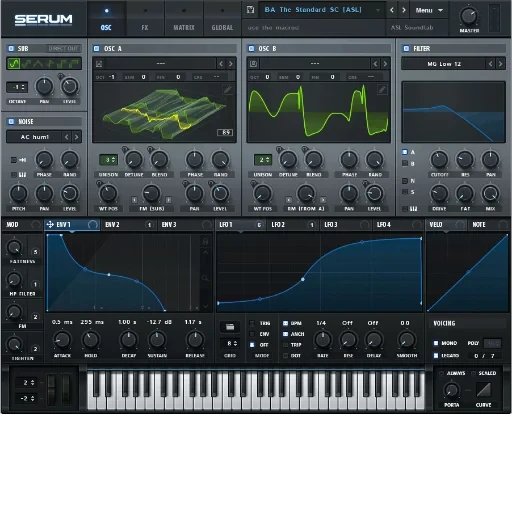The height and width of the screenshot is (512, 512).
Task: Go to previous preset arrow
Action: tap(392, 10)
